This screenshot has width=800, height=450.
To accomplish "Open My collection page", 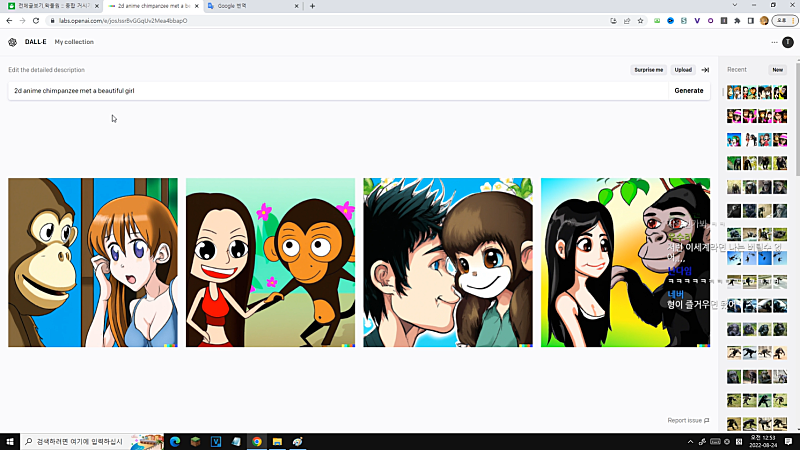I will coord(74,42).
